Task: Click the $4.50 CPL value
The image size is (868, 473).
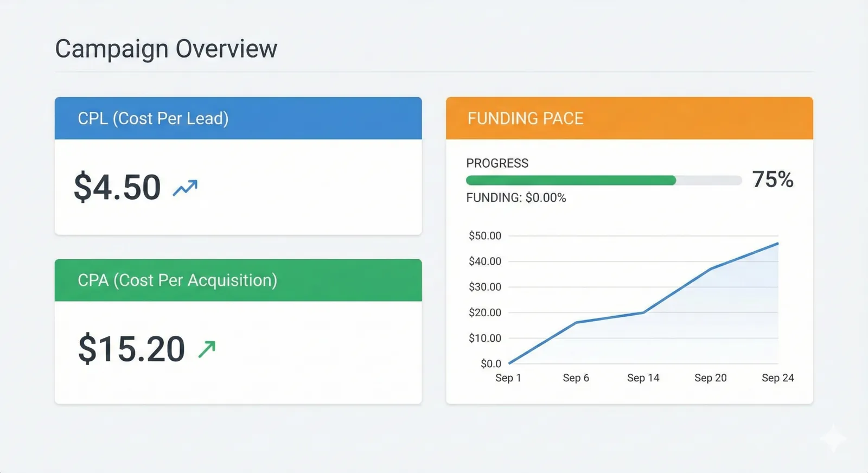Action: coord(117,187)
